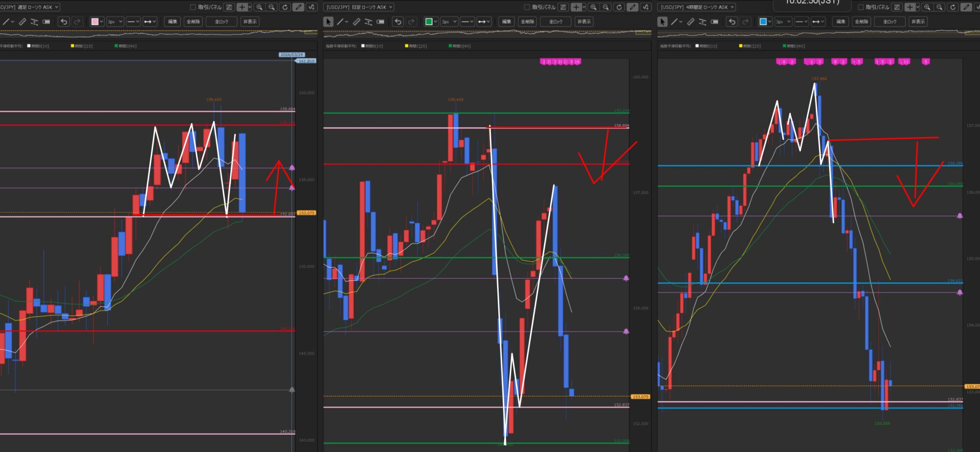
Task: Click the green color swatch in daily toolbar
Action: (429, 22)
